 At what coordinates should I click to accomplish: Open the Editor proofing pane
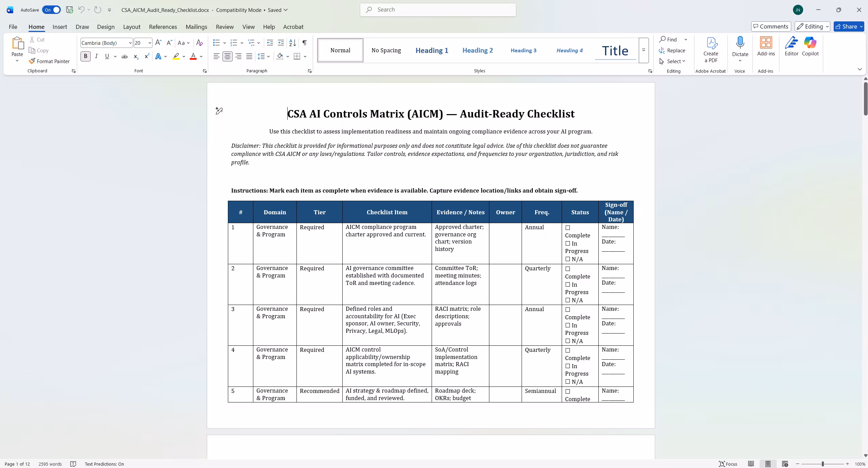[791, 47]
